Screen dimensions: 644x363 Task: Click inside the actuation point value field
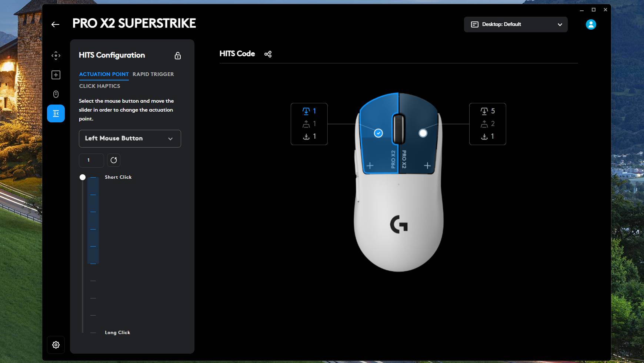(x=91, y=160)
